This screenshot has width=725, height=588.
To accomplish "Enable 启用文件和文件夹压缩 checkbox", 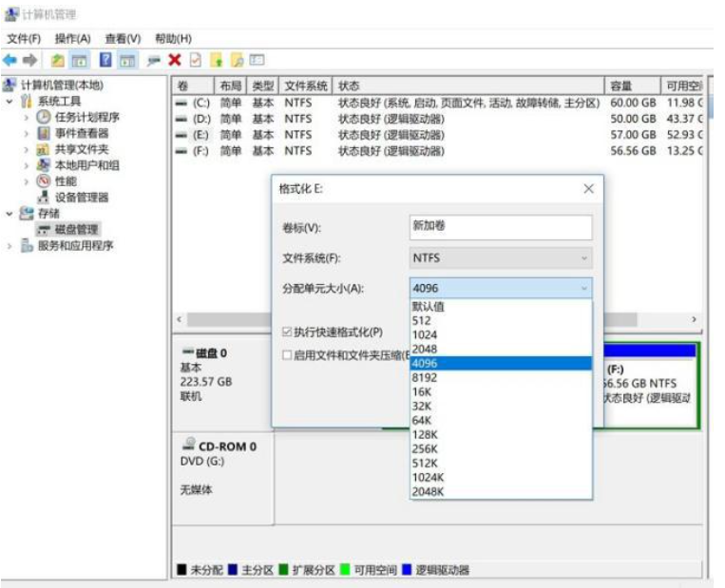I will (288, 355).
